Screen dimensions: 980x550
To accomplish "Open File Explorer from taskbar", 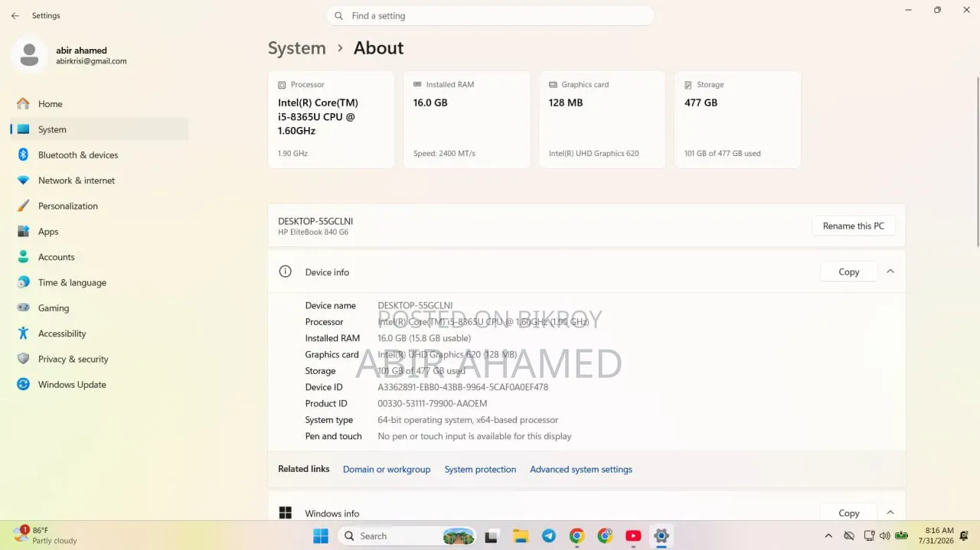I will point(521,535).
